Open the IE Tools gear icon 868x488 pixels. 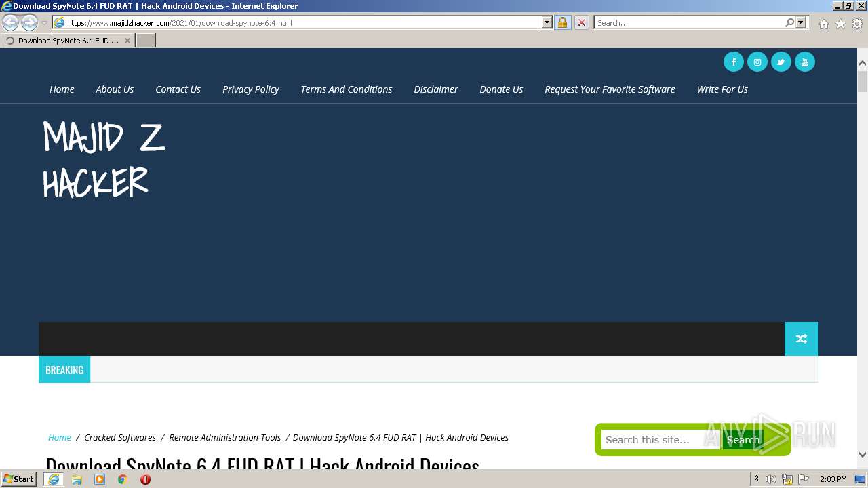857,24
